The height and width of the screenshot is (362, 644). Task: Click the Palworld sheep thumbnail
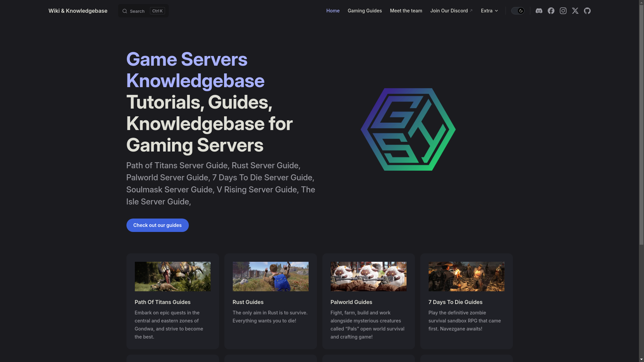click(368, 277)
